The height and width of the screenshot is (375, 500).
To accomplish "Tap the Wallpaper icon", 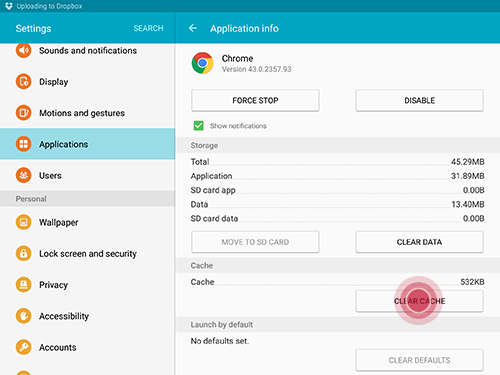I will [x=23, y=222].
